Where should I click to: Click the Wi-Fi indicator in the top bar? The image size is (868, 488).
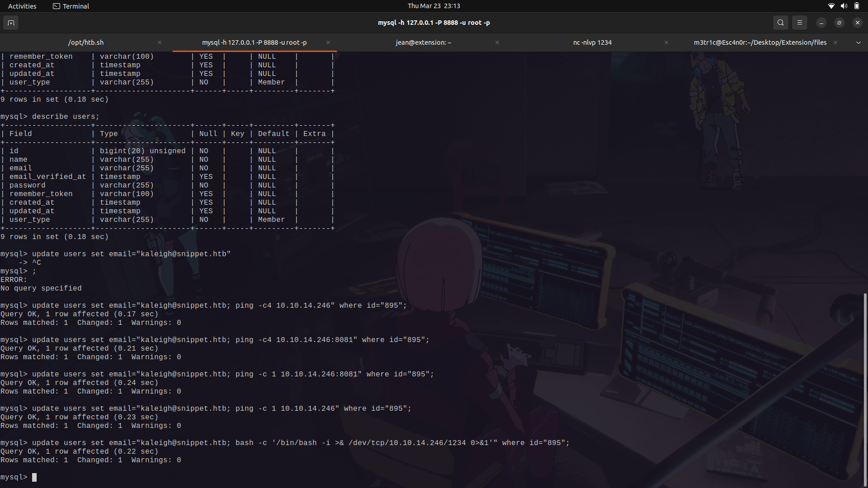pos(831,6)
